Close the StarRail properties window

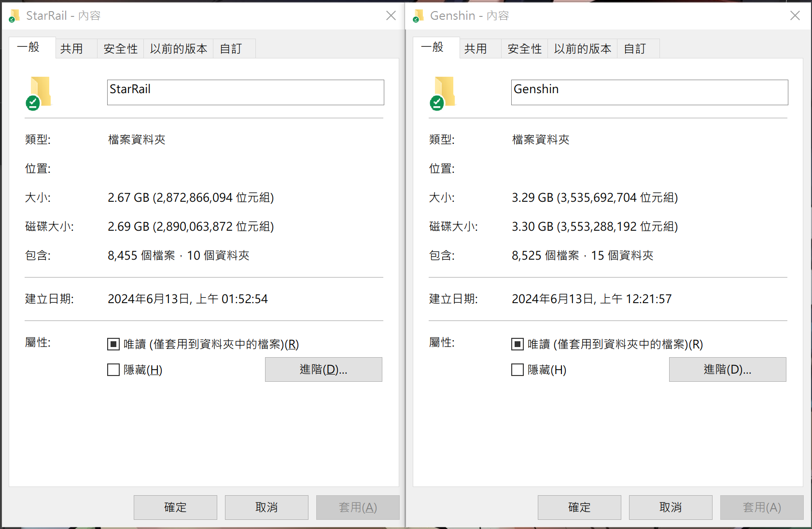click(391, 16)
